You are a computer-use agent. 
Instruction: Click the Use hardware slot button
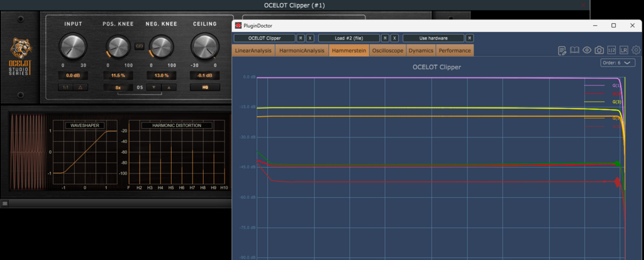pos(433,38)
